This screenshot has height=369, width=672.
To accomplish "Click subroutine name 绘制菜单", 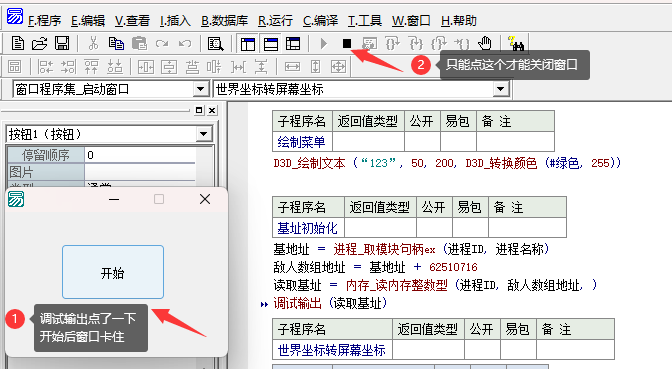I will (301, 142).
